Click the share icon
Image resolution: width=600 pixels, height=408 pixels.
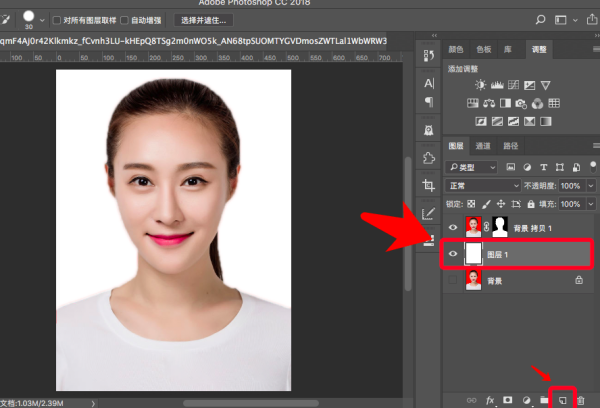592,19
